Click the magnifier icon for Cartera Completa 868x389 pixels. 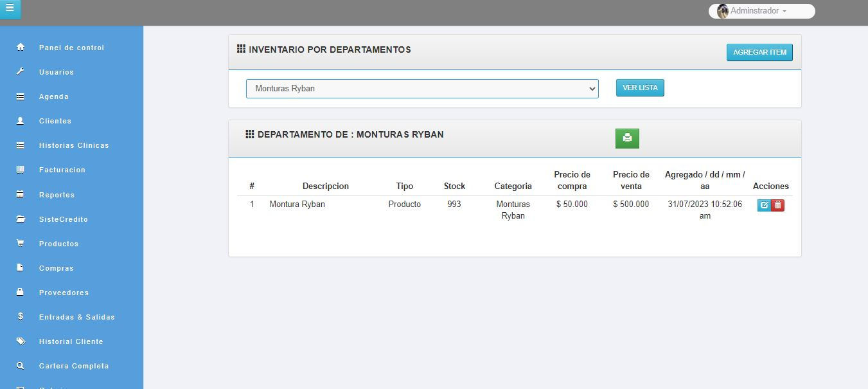21,366
